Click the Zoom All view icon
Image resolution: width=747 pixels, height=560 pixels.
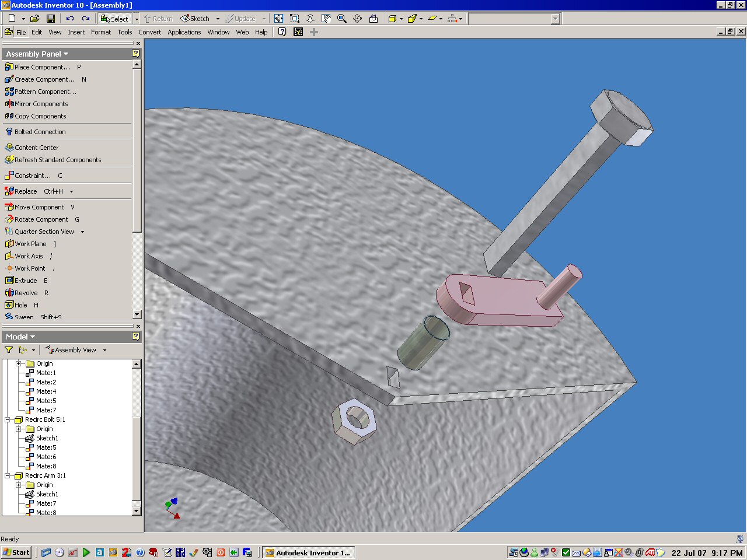[x=279, y=19]
